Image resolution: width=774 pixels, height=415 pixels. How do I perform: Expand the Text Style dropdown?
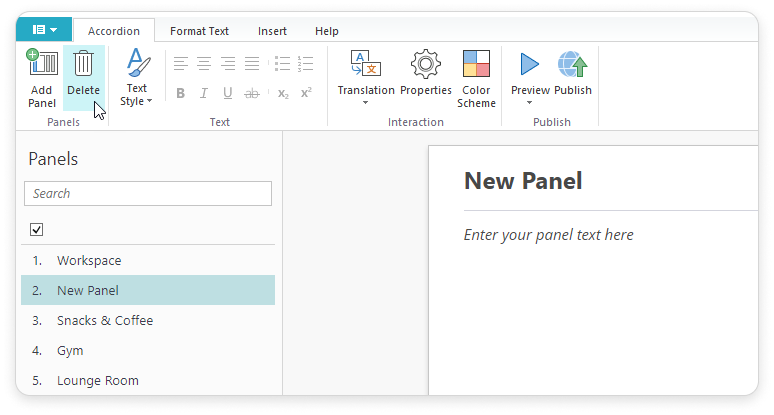[x=137, y=100]
